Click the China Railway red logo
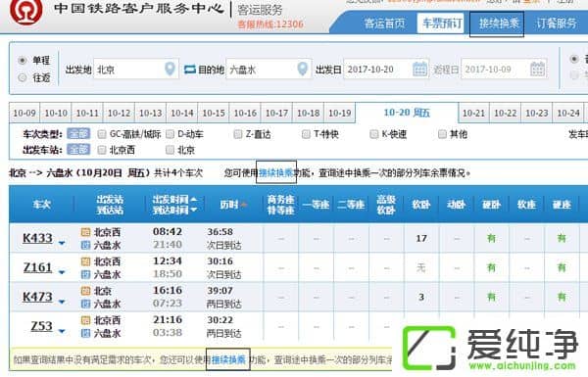The image size is (588, 377). [25, 11]
